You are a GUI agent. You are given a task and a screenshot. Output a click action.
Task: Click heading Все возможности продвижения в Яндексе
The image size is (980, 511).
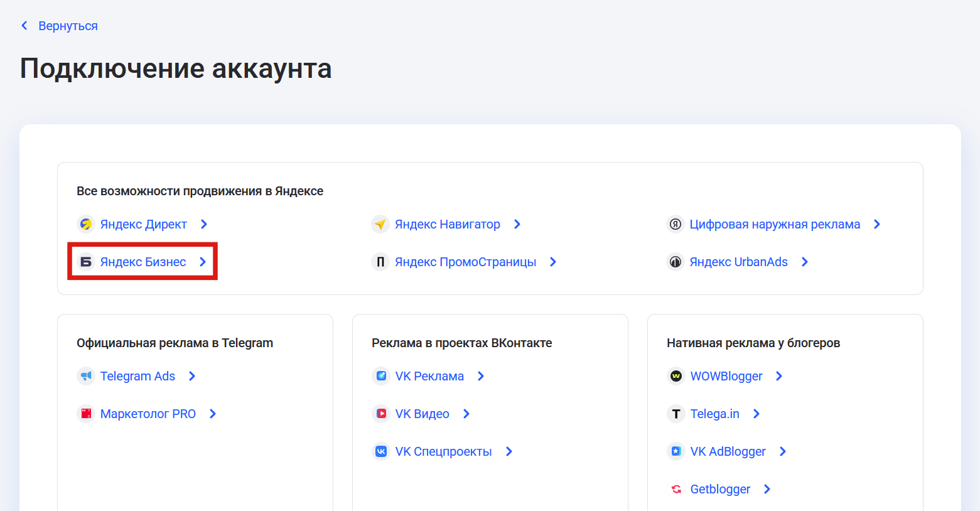[x=200, y=191]
